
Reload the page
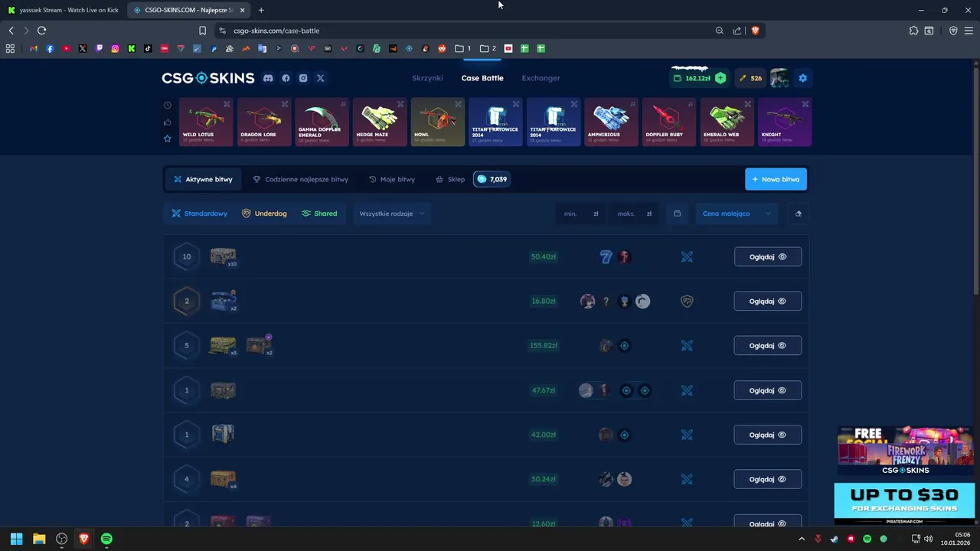tap(41, 31)
